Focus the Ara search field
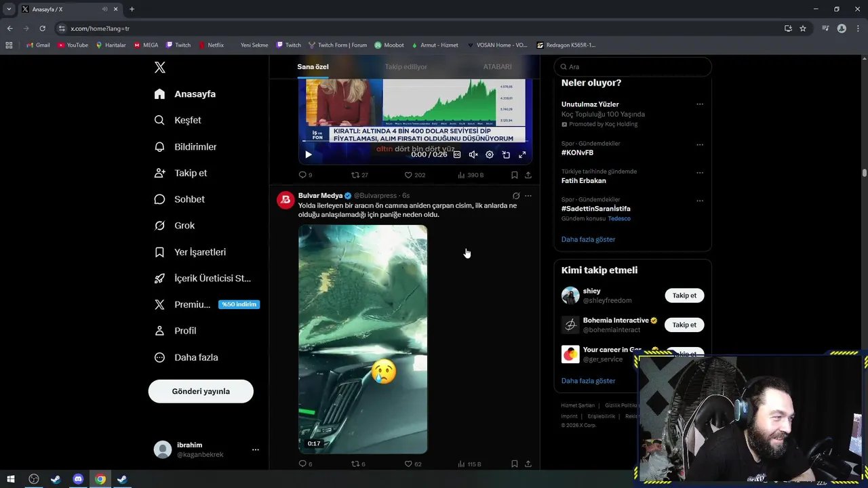The image size is (868, 488). coord(633,66)
